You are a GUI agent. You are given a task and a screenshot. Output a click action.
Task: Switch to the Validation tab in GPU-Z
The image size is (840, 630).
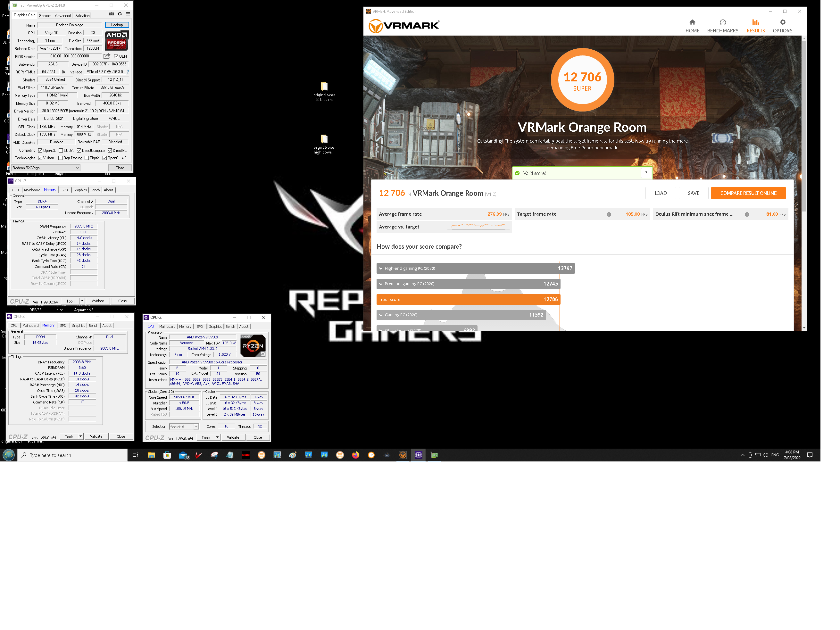82,16
